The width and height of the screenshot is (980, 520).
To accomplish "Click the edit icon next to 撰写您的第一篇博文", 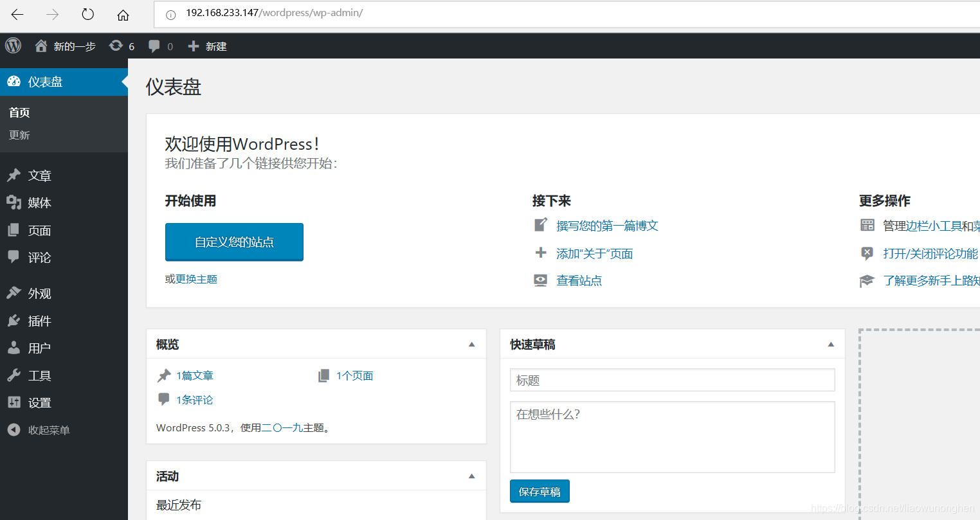I will [x=541, y=225].
